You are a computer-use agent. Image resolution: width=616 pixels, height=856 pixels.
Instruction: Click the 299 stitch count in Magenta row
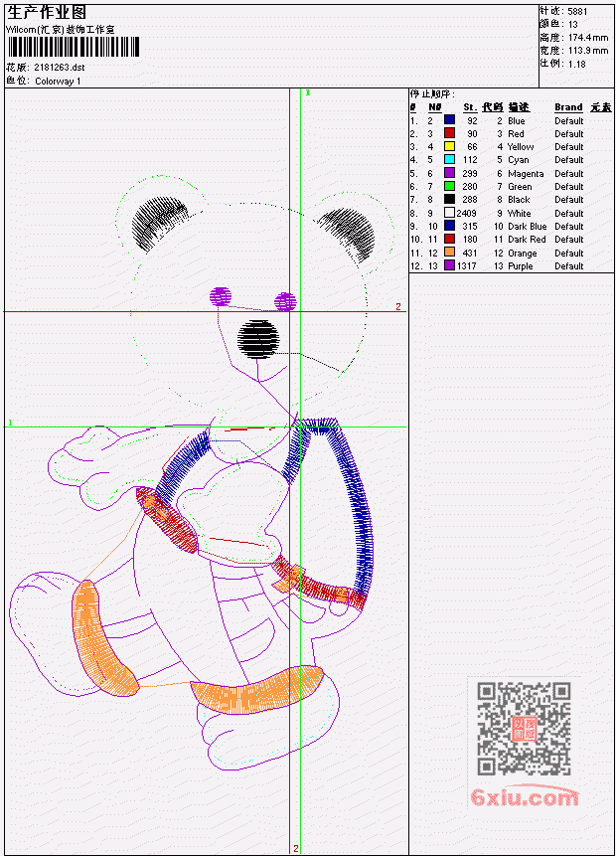(x=470, y=174)
